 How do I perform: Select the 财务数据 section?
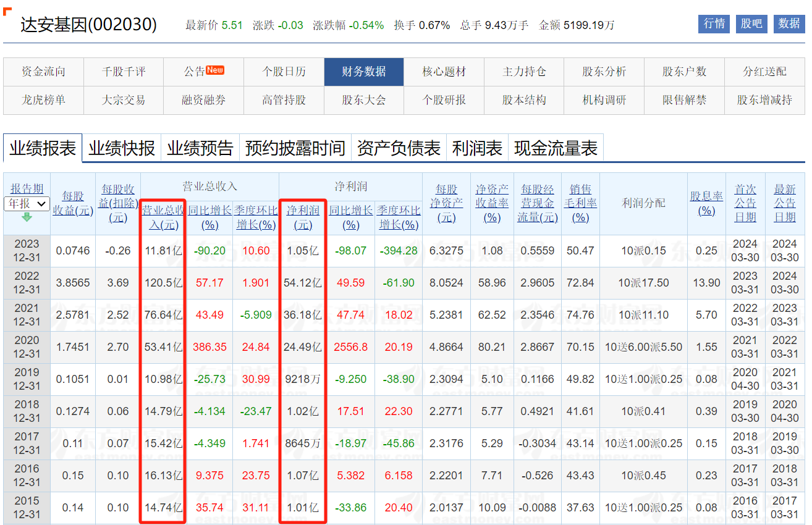click(364, 72)
